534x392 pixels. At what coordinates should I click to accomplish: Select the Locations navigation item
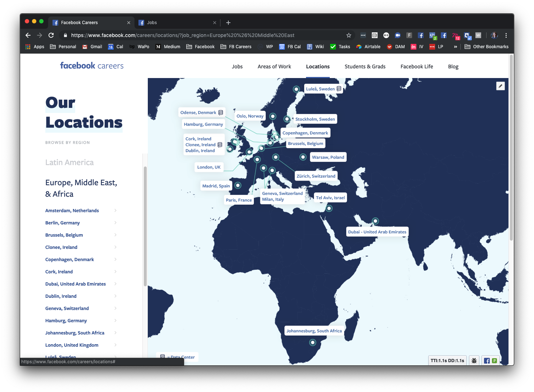tap(318, 67)
